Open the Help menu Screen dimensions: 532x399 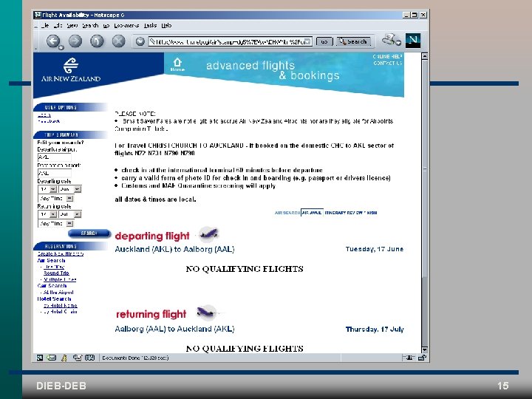pyautogui.click(x=166, y=25)
